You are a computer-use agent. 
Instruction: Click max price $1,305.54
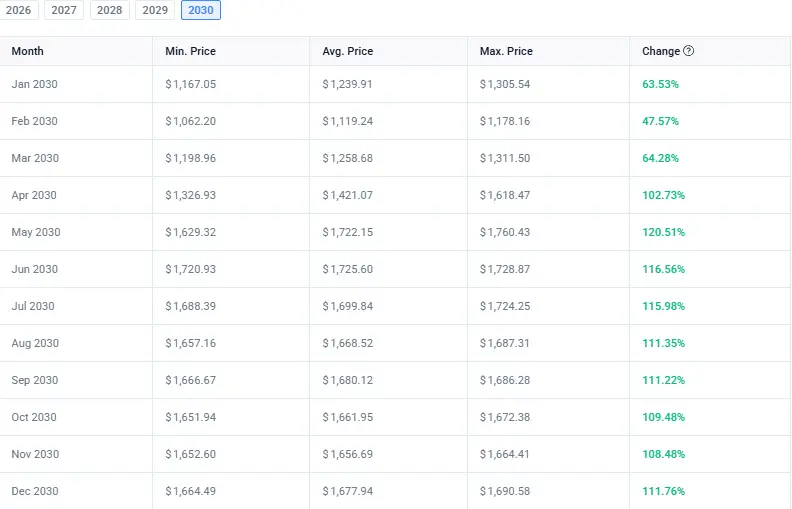[505, 84]
